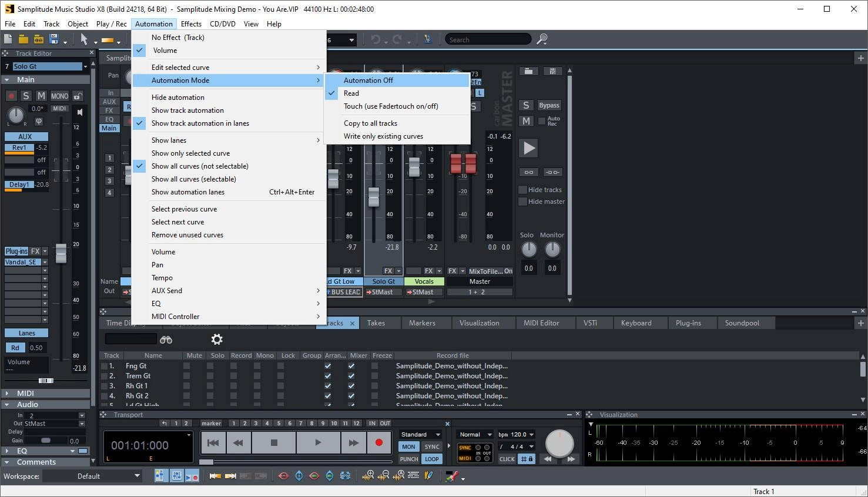This screenshot has height=497, width=868.
Task: Toggle the Hide tracks checkbox
Action: [x=522, y=190]
